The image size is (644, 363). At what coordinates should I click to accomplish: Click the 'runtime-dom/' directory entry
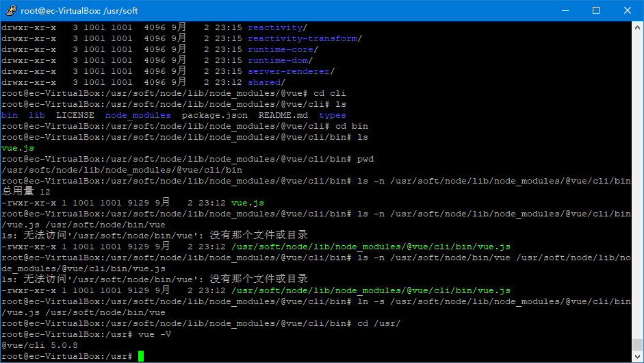[x=280, y=60]
